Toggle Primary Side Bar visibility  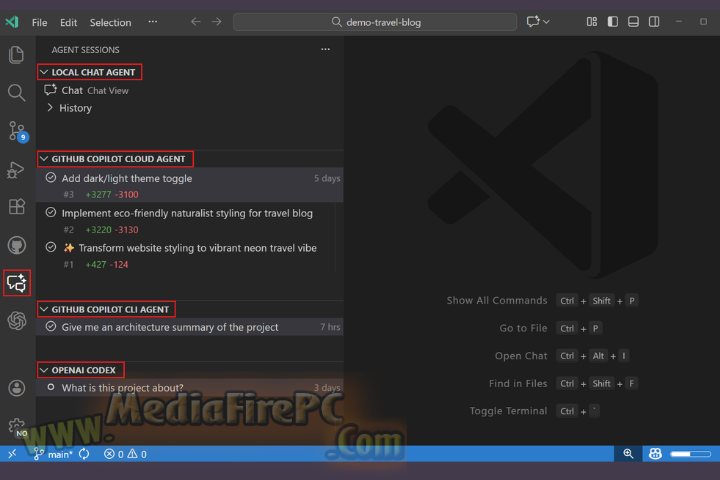click(x=613, y=22)
